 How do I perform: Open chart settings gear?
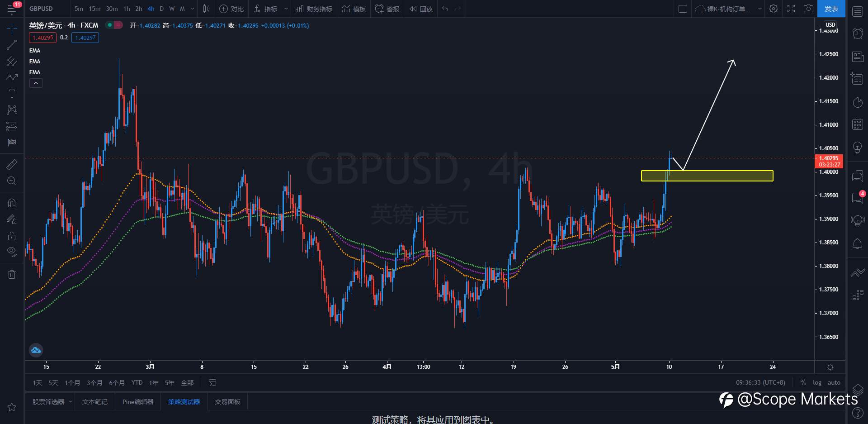tap(774, 9)
